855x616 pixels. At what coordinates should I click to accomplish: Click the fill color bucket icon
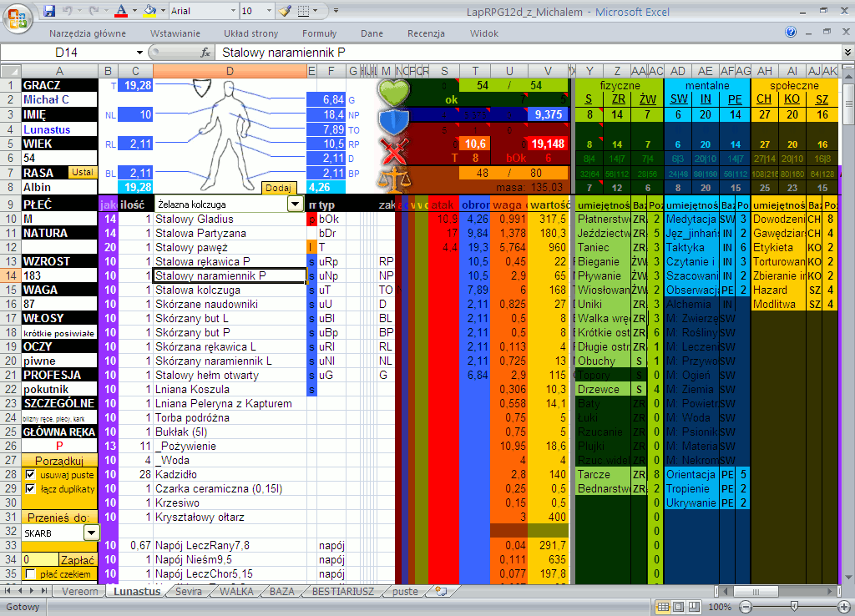[149, 12]
